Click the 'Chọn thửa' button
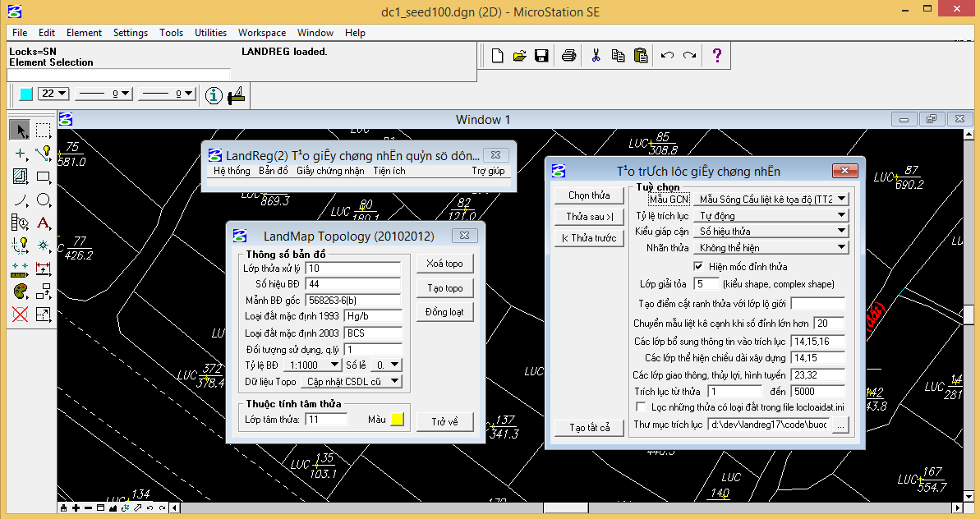The width and height of the screenshot is (980, 519). (x=589, y=195)
